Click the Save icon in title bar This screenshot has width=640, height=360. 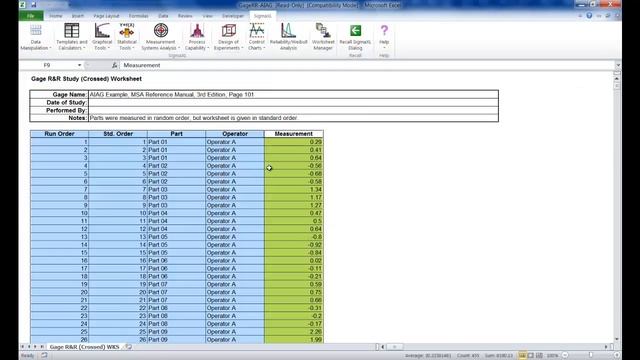click(34, 5)
